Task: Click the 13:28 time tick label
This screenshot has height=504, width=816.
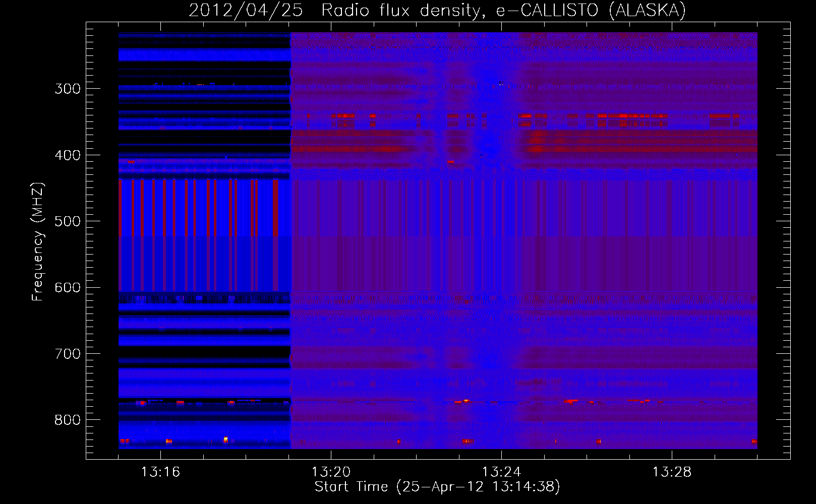Action: click(672, 472)
